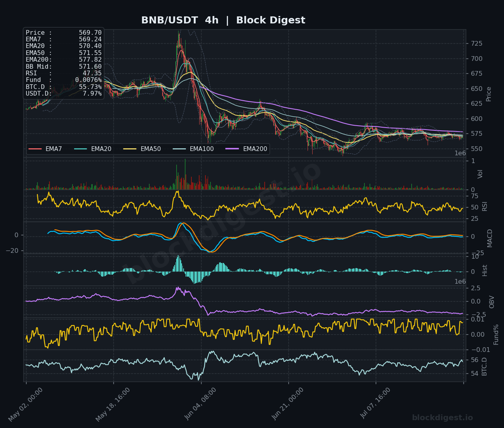Click the RSI axis label
Image resolution: width=504 pixels, height=428 pixels.
(485, 206)
